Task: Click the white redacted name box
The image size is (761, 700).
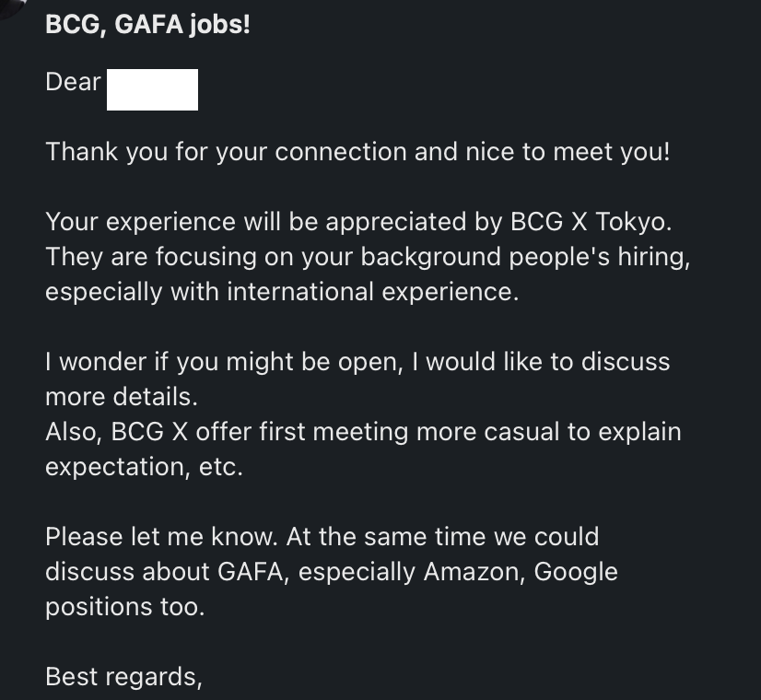Action: tap(152, 89)
